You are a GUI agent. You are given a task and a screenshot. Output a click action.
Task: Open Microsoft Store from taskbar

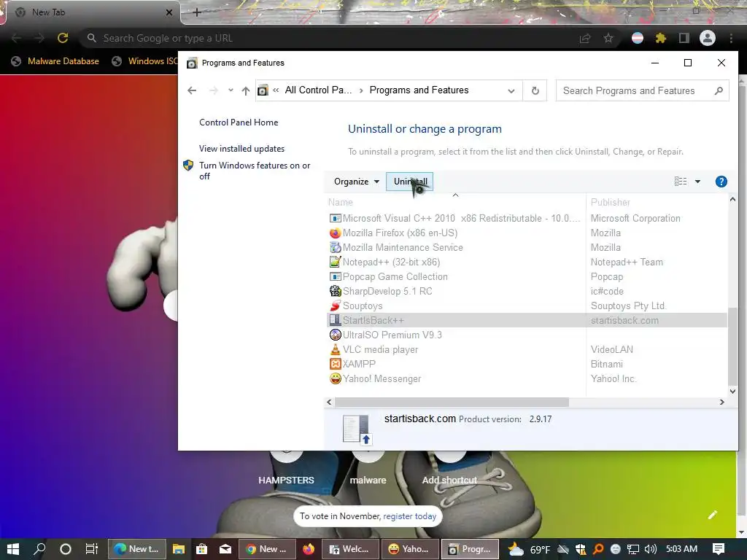point(201,549)
